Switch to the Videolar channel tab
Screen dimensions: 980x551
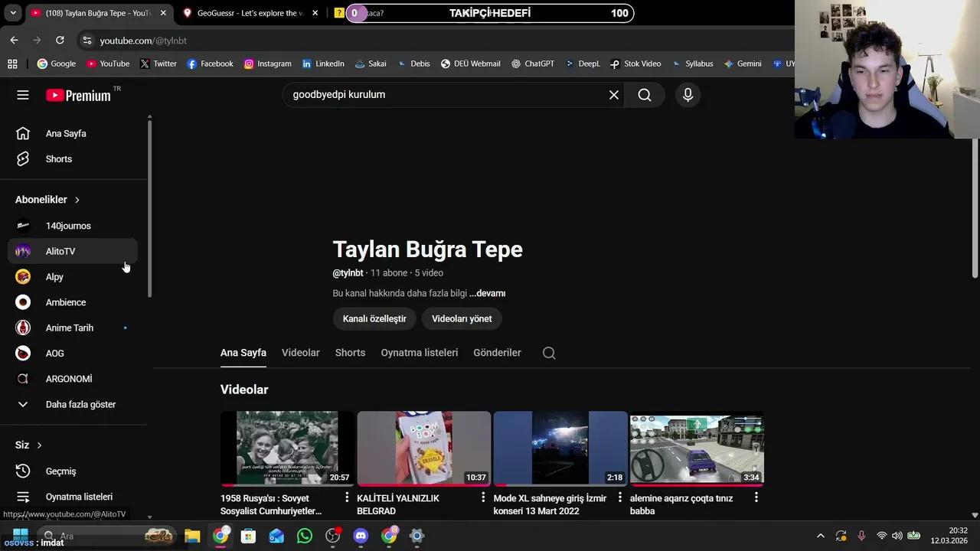pos(300,353)
